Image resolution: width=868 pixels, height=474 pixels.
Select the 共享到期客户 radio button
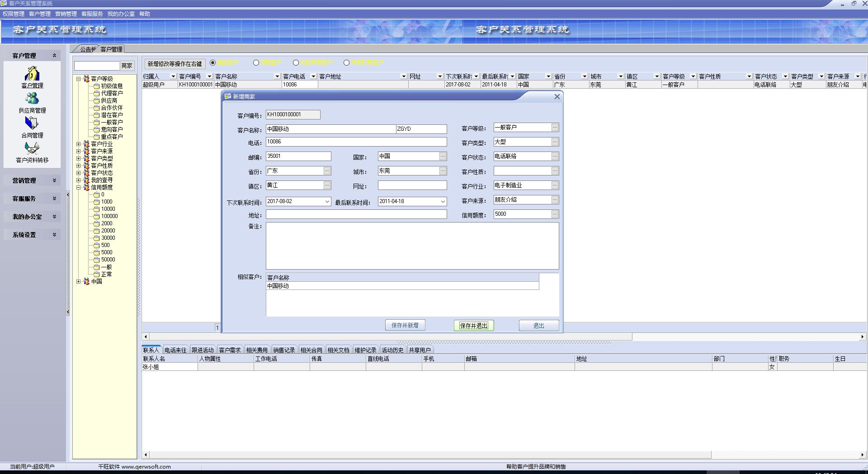(x=346, y=63)
